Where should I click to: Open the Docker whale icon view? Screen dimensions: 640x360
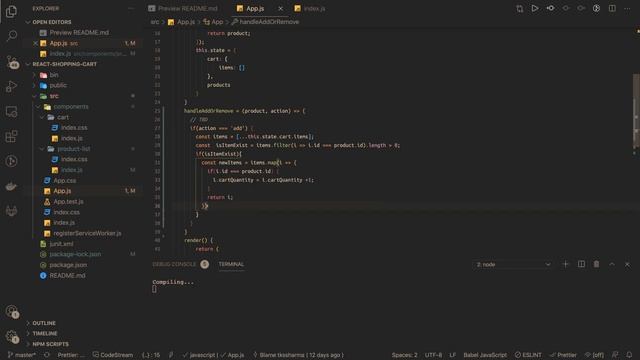11,186
